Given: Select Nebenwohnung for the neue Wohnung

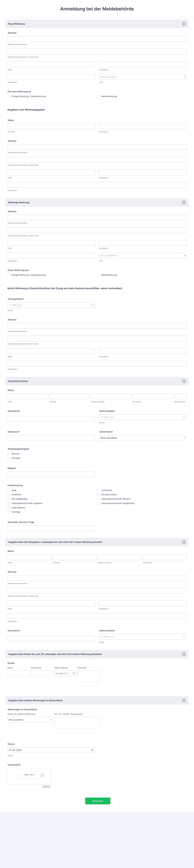Looking at the screenshot, I should tap(99, 96).
